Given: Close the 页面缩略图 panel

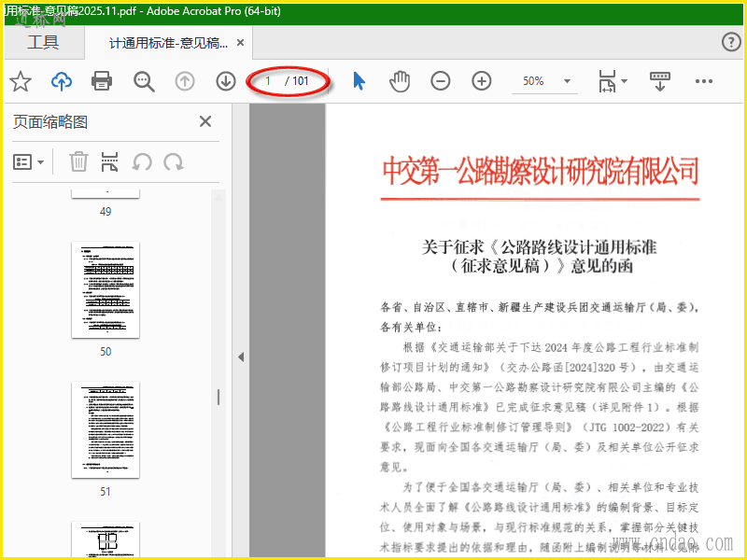Looking at the screenshot, I should [x=205, y=121].
